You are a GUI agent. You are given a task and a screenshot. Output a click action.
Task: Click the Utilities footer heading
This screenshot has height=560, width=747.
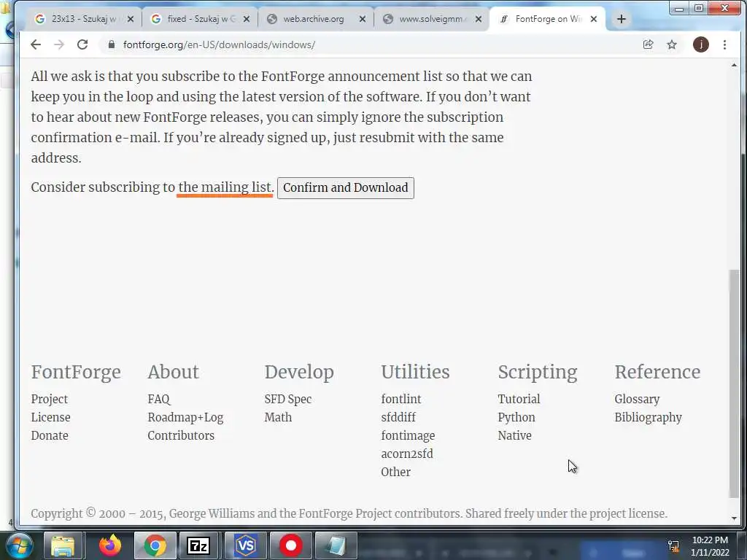(x=415, y=372)
